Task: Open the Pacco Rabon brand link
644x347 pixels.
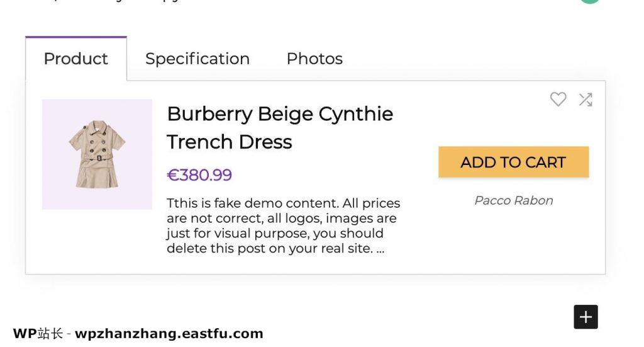Action: tap(513, 201)
